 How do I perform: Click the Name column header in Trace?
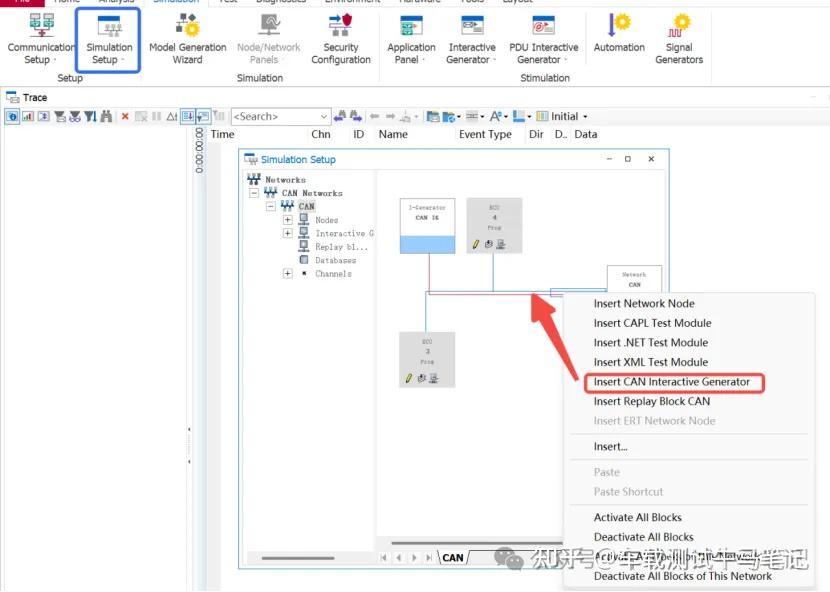[x=393, y=134]
